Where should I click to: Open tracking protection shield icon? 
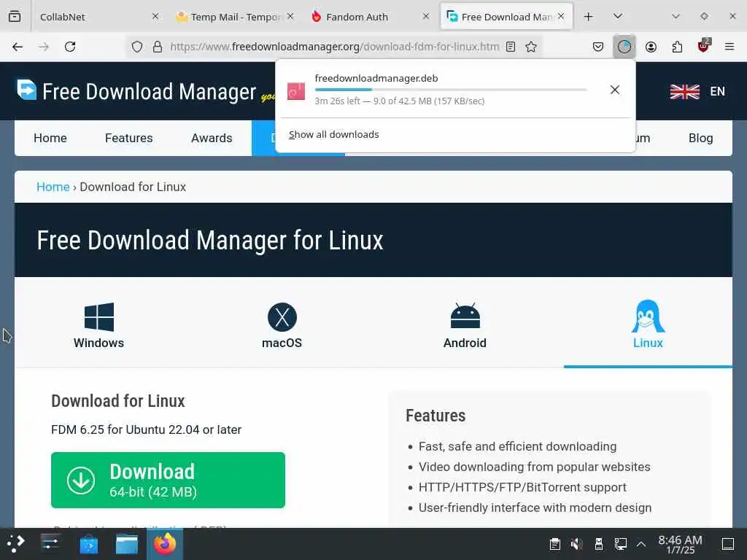137,47
